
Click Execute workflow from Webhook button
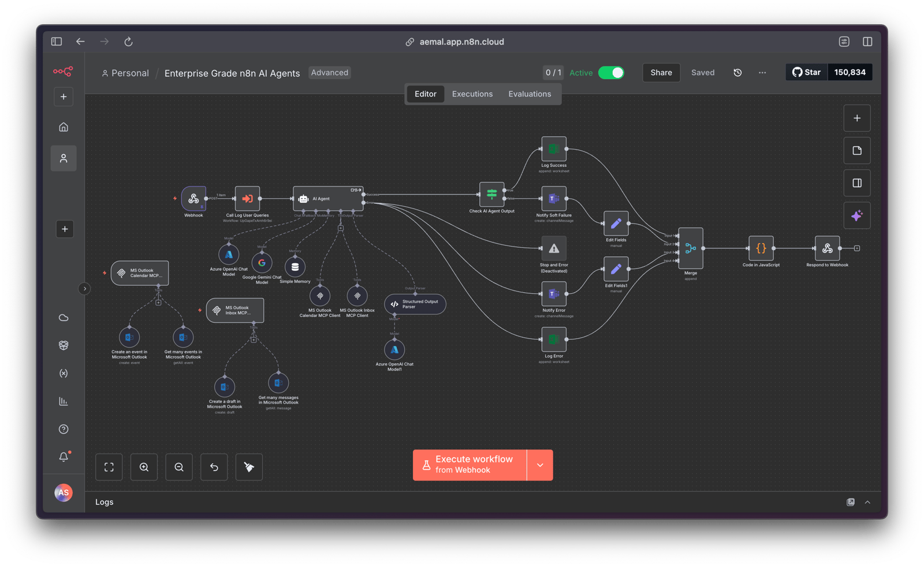click(470, 465)
